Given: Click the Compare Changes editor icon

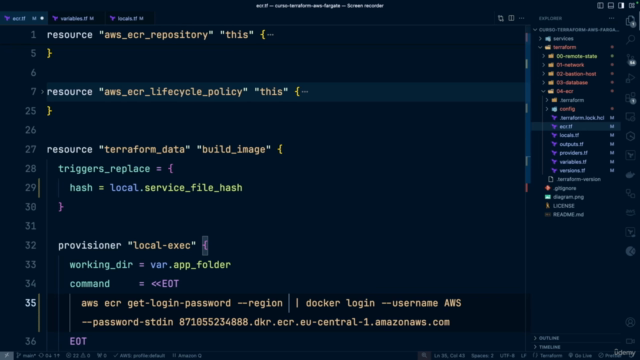Looking at the screenshot, I should pos(500,18).
